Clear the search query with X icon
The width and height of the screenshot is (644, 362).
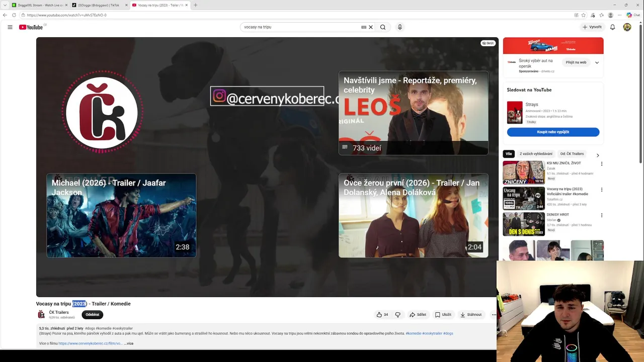coord(371,27)
